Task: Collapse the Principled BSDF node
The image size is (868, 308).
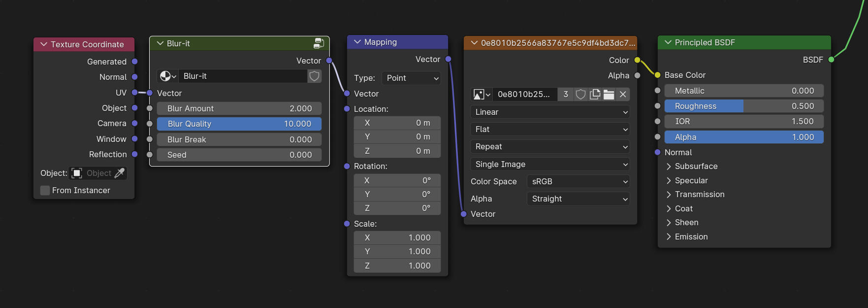Action: point(668,43)
